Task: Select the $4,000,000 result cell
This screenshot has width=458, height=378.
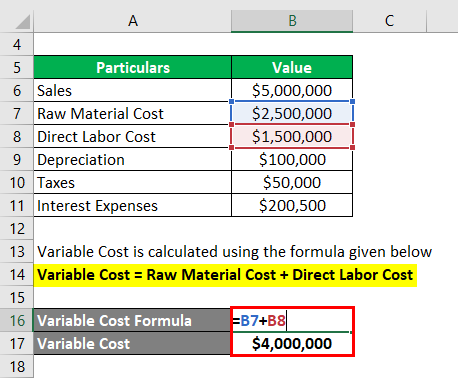Action: pyautogui.click(x=292, y=343)
